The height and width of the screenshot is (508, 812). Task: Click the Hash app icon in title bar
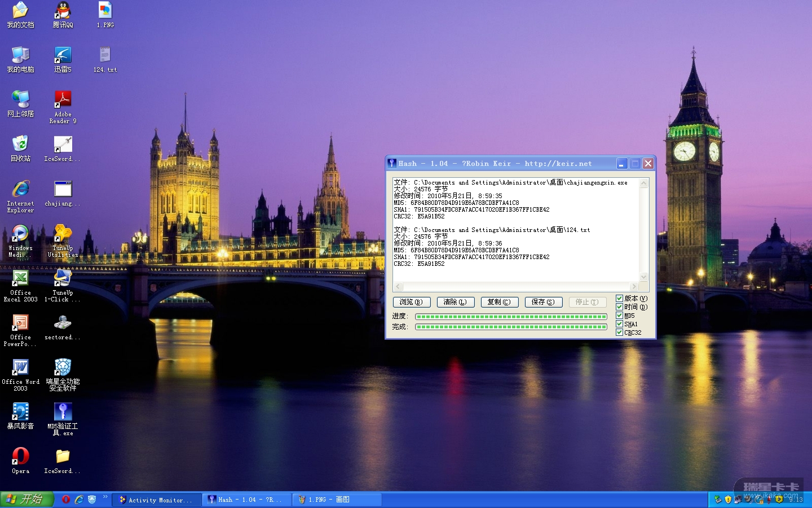(392, 164)
